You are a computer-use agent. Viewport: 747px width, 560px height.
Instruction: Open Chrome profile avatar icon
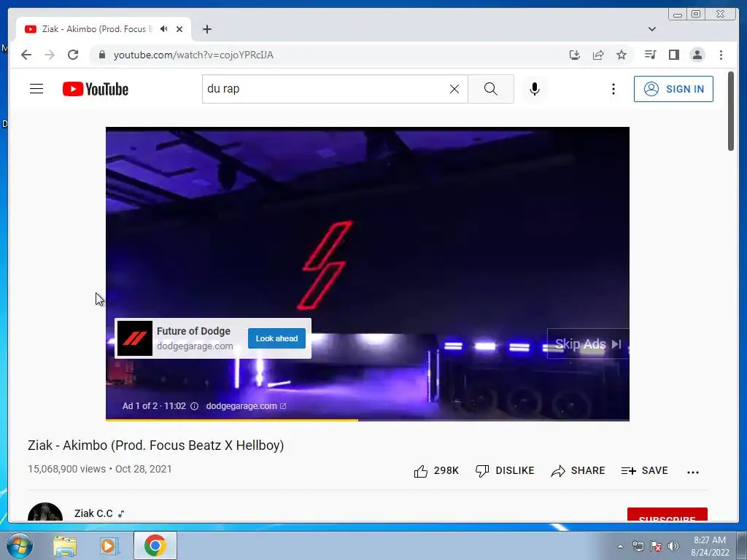pos(697,55)
